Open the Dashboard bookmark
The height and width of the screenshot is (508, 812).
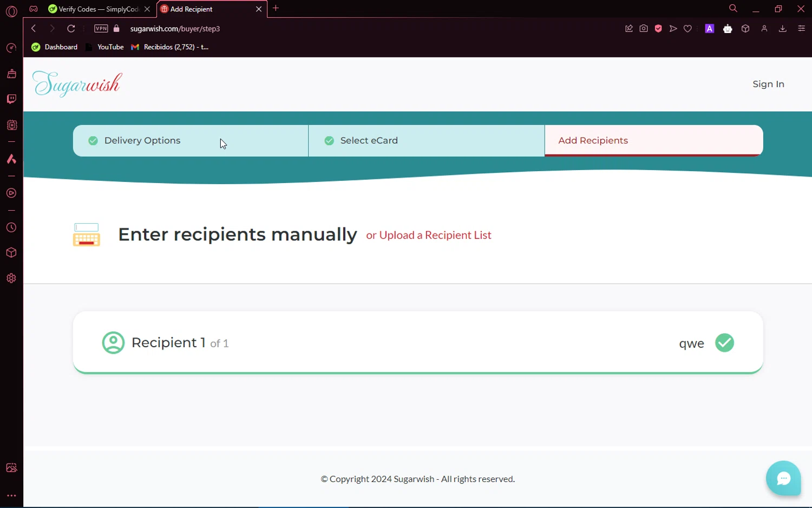coord(55,47)
